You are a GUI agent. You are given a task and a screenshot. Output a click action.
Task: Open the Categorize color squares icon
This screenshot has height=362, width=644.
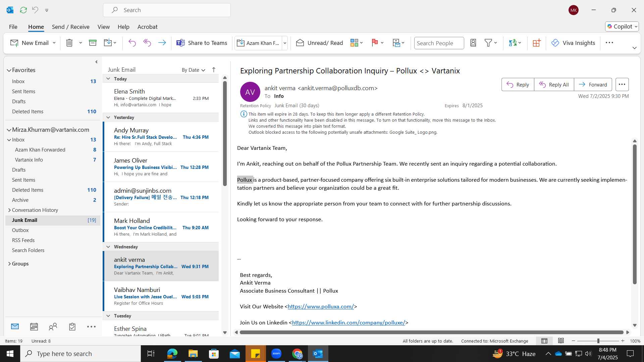pyautogui.click(x=354, y=43)
